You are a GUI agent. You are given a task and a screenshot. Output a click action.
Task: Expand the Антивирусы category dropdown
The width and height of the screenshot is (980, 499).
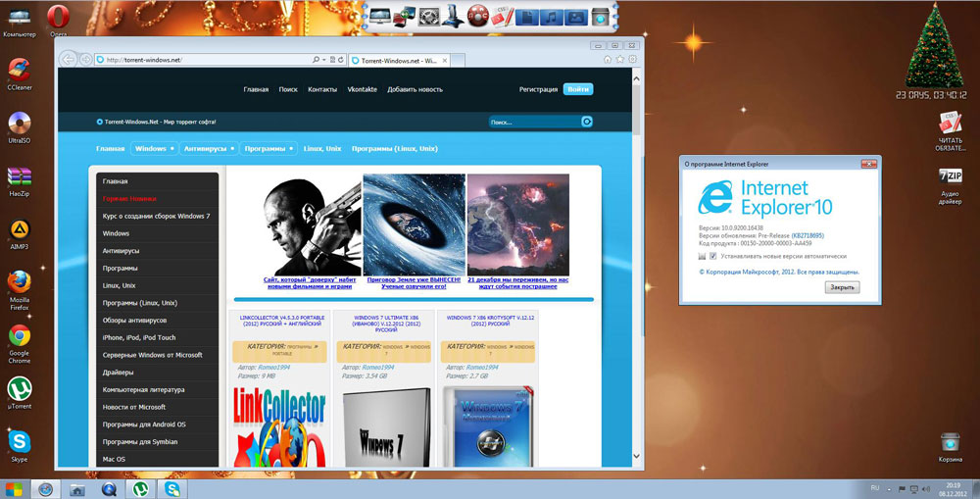point(232,149)
